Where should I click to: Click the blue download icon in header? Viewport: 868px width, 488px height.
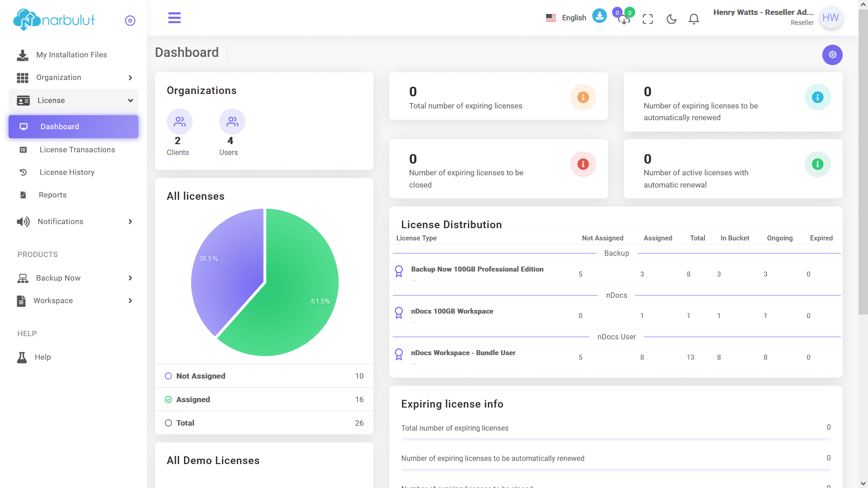[x=599, y=16]
